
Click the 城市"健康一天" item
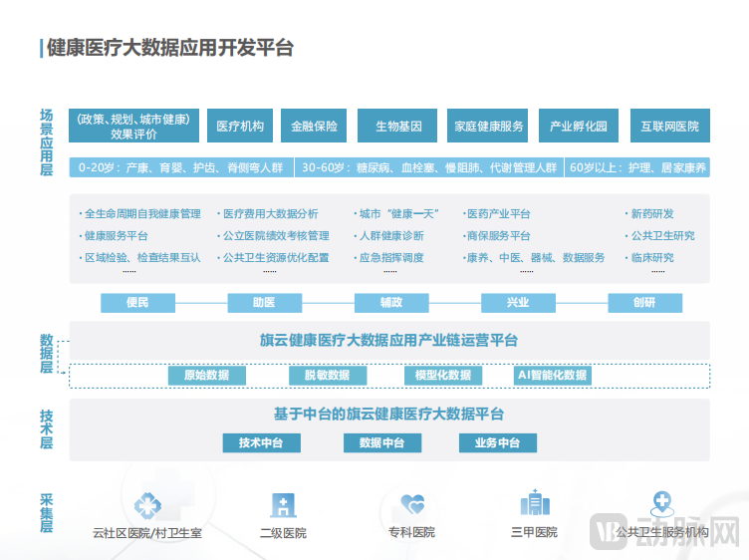[396, 213]
